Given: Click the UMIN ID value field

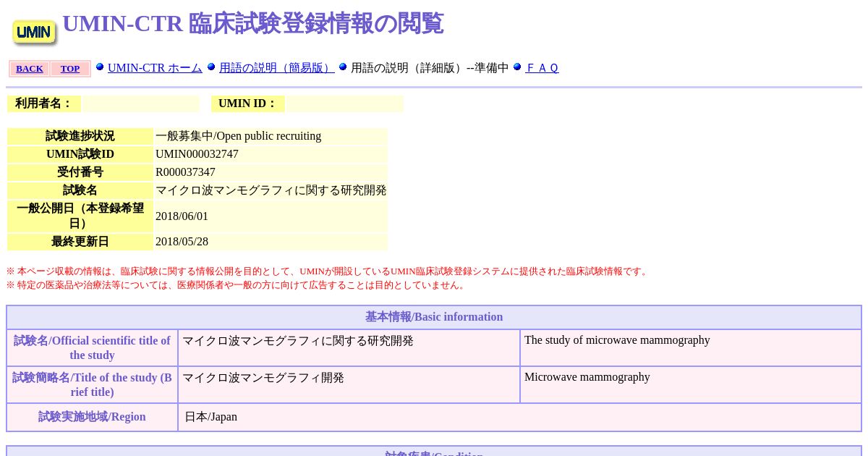Looking at the screenshot, I should pyautogui.click(x=344, y=104).
